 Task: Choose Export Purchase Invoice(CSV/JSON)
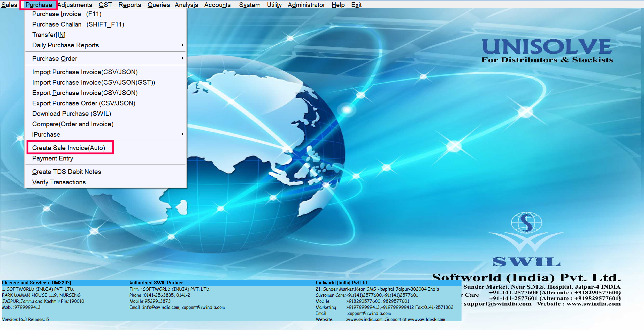click(x=106, y=93)
